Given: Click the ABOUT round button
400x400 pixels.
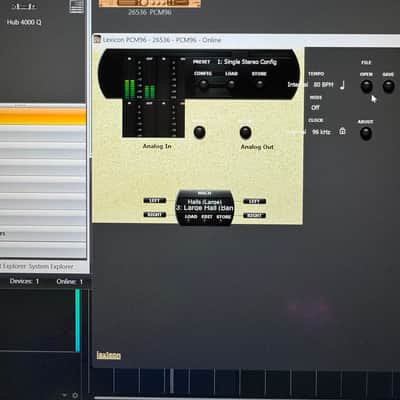Looking at the screenshot, I should [366, 134].
